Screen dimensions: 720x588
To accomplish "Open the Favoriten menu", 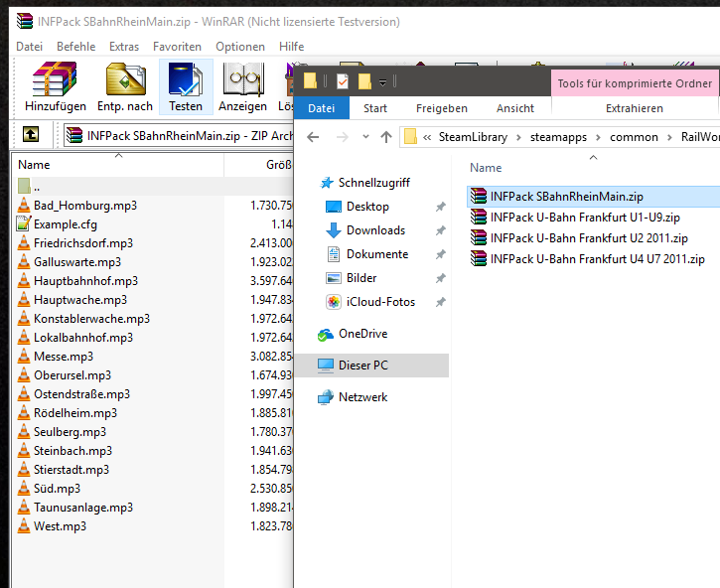I will pyautogui.click(x=177, y=47).
